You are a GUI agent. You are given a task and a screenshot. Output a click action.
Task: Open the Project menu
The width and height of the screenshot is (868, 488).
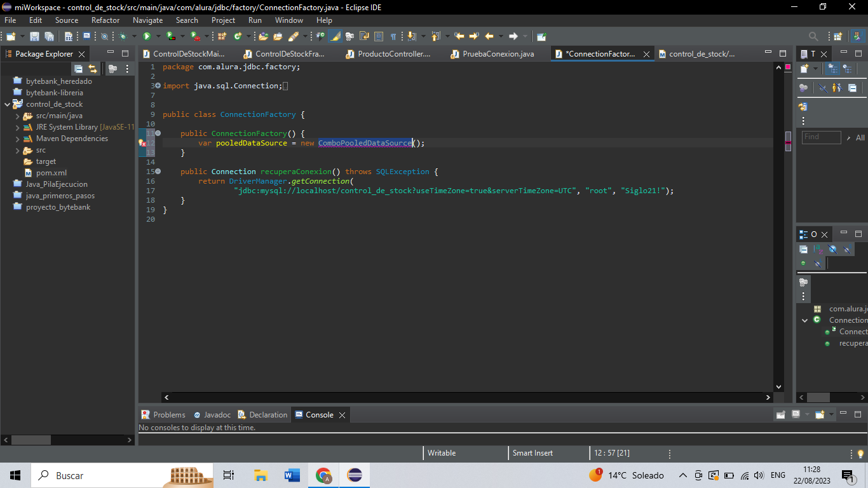(224, 20)
